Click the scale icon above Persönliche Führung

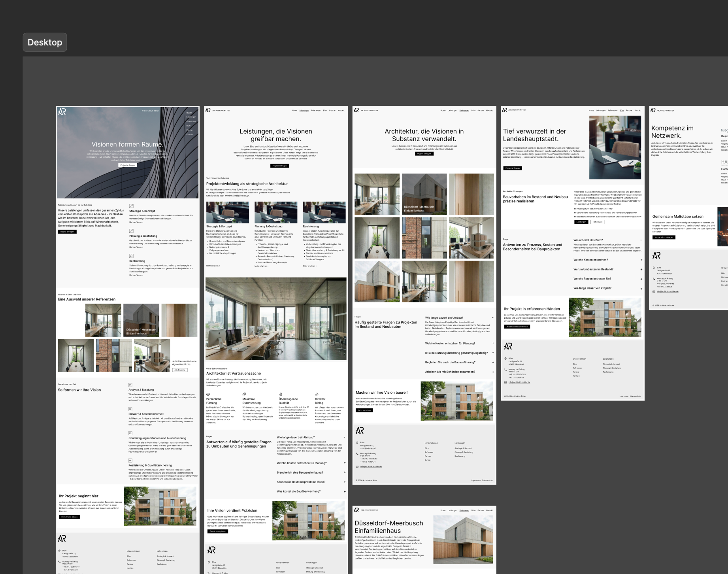(208, 394)
